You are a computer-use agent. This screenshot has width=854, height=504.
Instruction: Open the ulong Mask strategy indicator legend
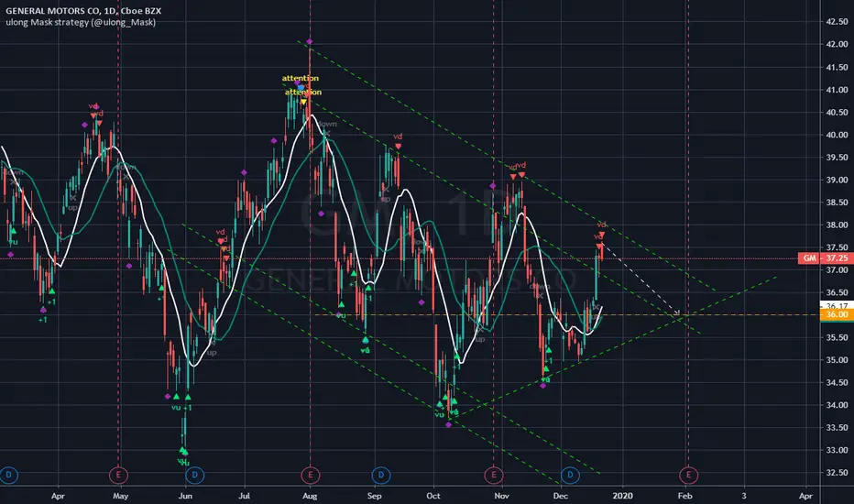pos(81,22)
